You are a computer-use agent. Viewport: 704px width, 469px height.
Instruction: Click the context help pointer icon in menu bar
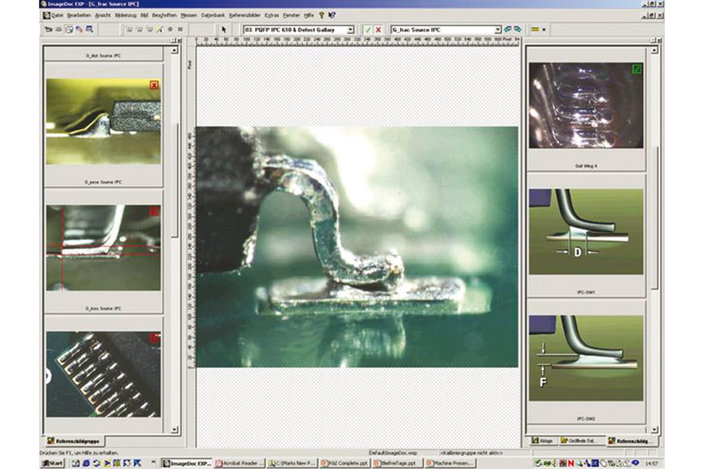point(332,15)
